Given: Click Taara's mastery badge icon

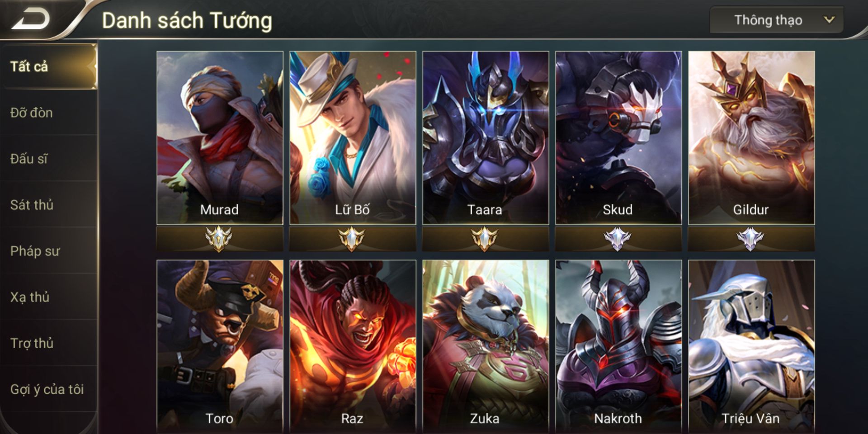Looking at the screenshot, I should click(485, 238).
